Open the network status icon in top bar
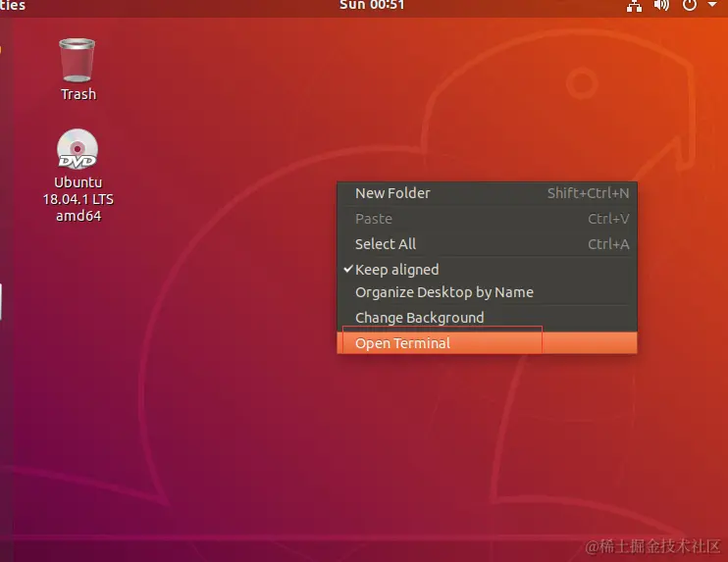Screen dimensions: 728x562 point(634,6)
